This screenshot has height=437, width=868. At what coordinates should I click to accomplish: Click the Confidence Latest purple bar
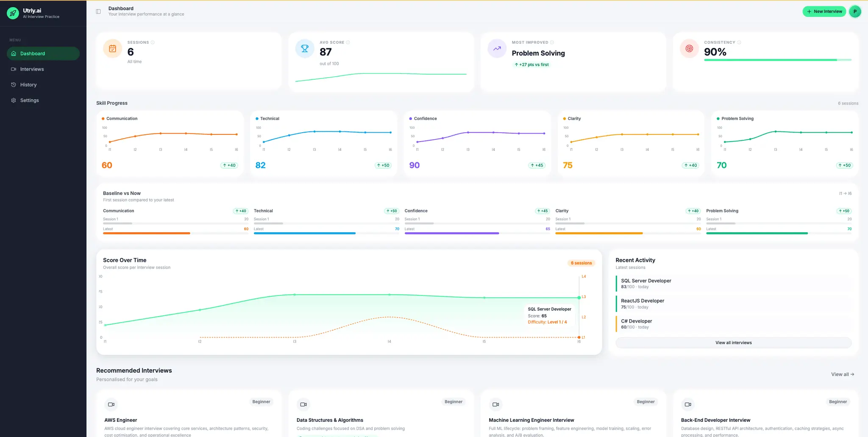point(452,233)
